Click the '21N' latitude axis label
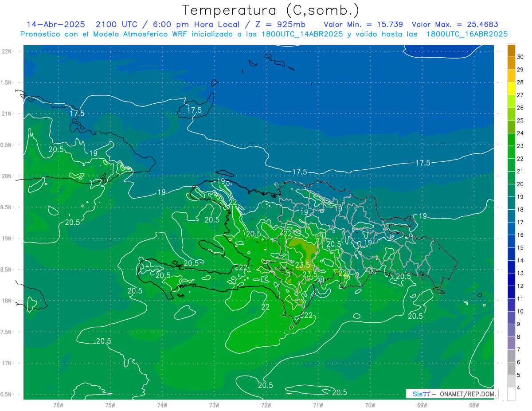The width and height of the screenshot is (532, 411). (8, 114)
